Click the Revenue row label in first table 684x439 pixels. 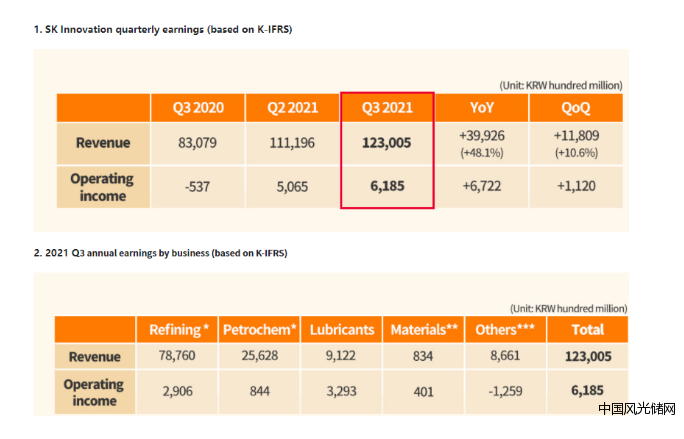103,143
